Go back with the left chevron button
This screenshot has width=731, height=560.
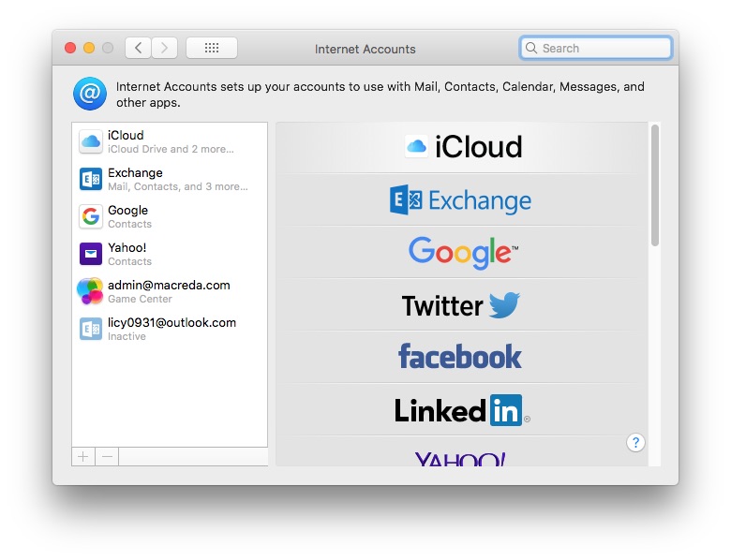[138, 48]
